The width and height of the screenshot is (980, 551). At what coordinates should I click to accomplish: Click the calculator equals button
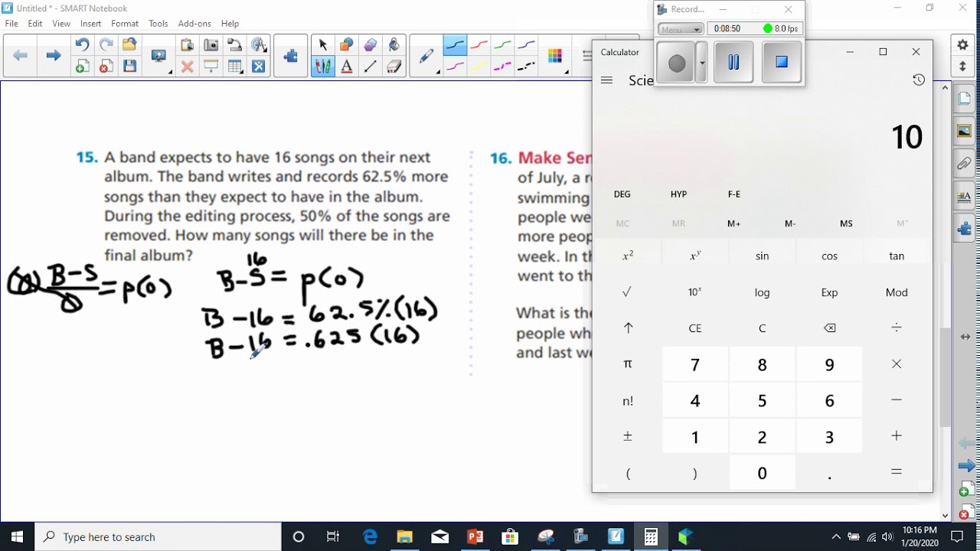(897, 473)
